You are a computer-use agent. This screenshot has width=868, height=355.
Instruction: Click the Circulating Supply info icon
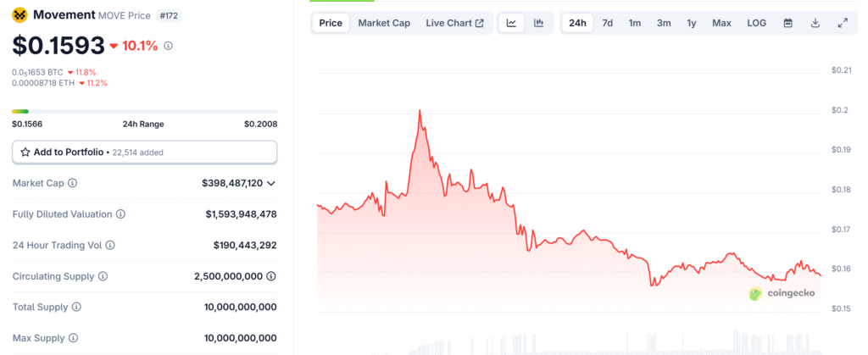tap(103, 276)
